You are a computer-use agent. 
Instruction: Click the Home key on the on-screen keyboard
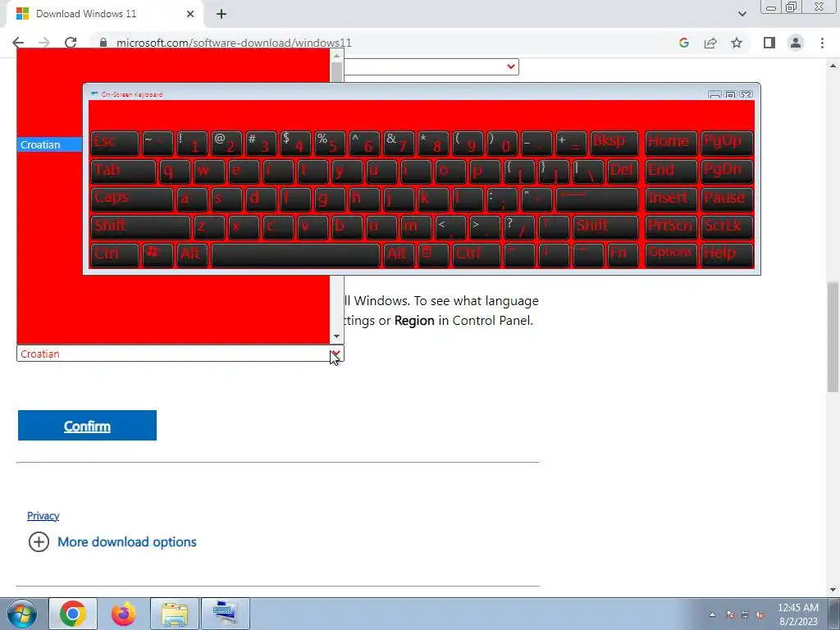pos(671,143)
